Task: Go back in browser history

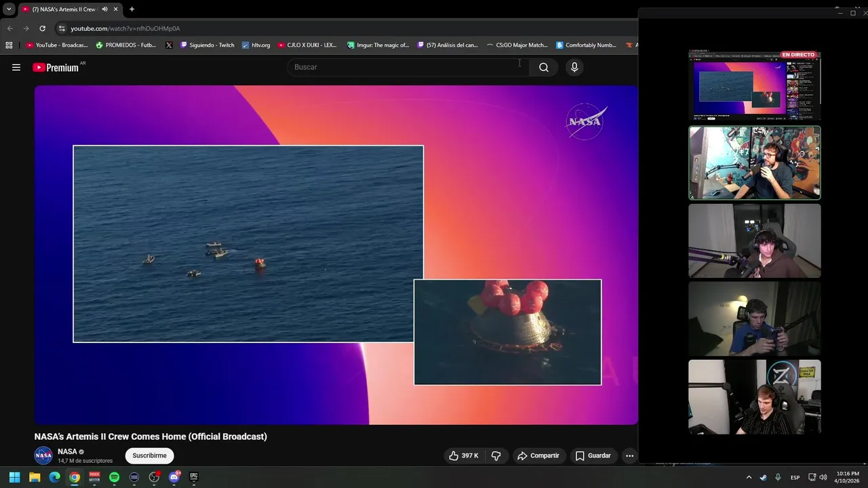Action: pos(9,28)
